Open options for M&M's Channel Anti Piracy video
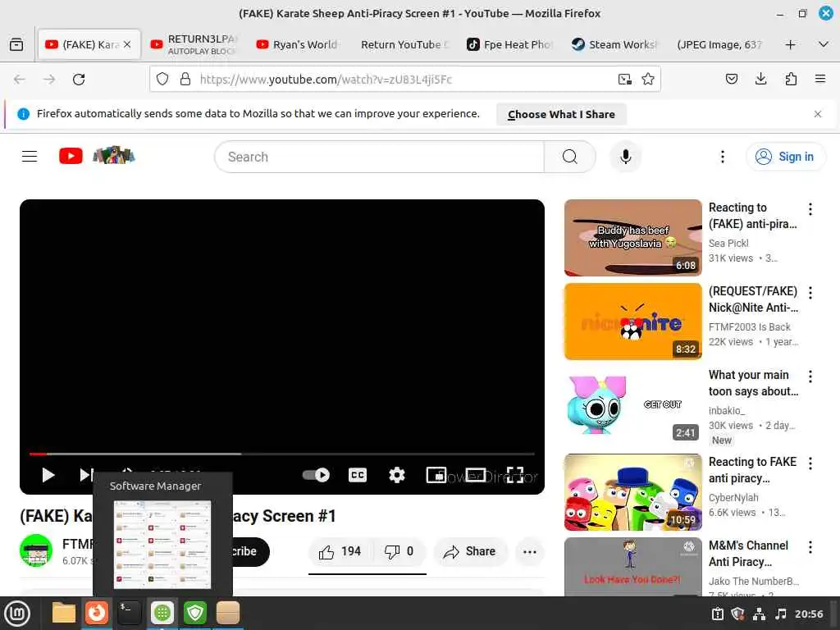The width and height of the screenshot is (840, 630). coord(810,547)
